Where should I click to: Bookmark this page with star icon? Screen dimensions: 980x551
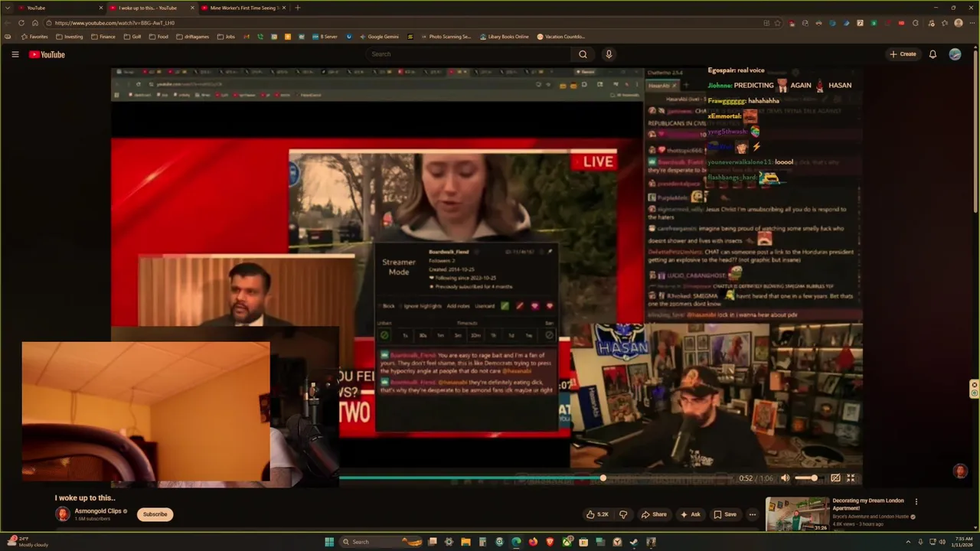777,23
